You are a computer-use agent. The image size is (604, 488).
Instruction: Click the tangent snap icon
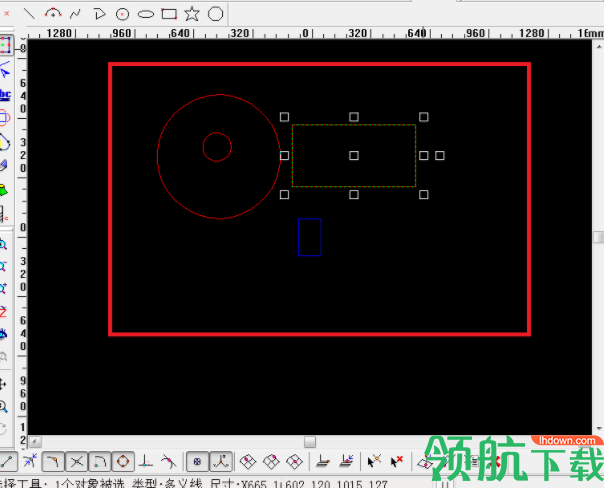(168, 461)
